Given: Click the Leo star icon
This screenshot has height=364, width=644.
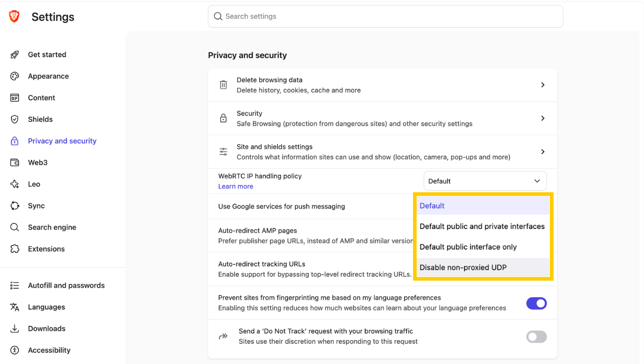Looking at the screenshot, I should tap(14, 184).
